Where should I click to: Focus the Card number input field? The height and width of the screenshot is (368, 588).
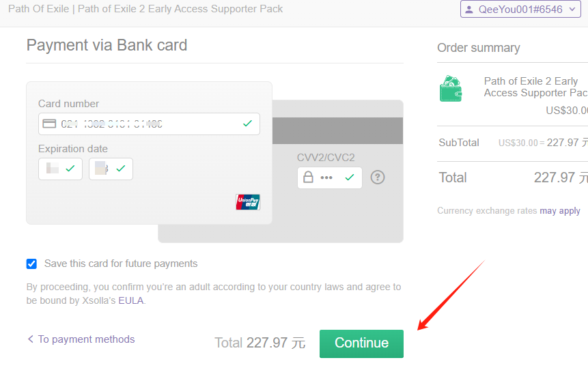tap(149, 124)
